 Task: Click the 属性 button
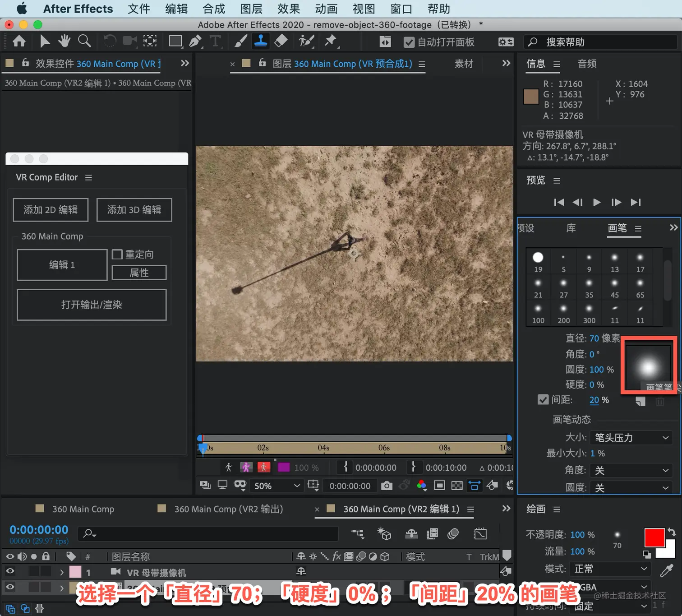pos(139,273)
